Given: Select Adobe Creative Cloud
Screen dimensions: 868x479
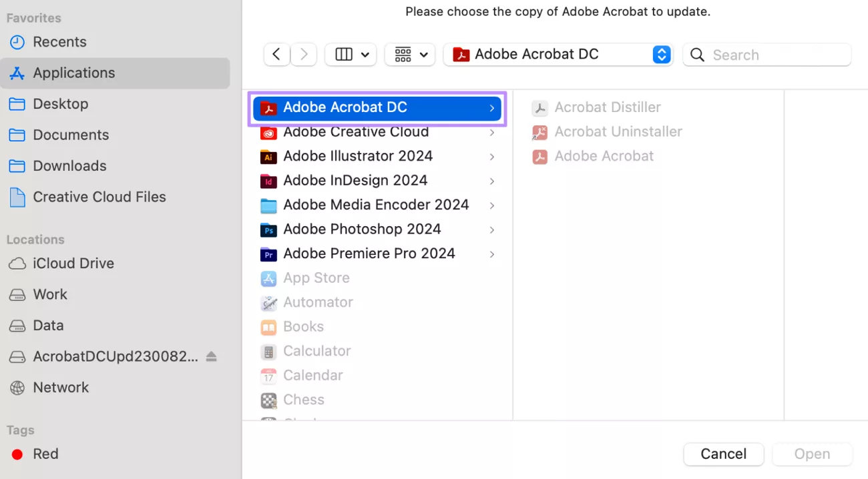Looking at the screenshot, I should pyautogui.click(x=356, y=131).
